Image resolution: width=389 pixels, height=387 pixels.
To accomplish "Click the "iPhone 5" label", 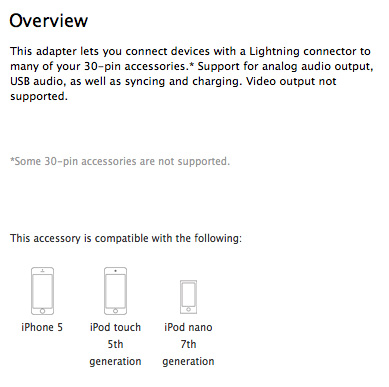I will 42,327.
